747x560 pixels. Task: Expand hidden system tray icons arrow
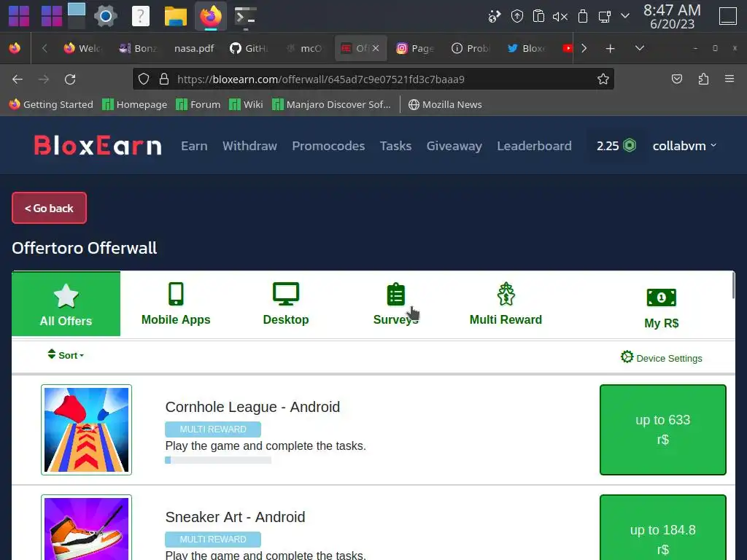click(625, 16)
